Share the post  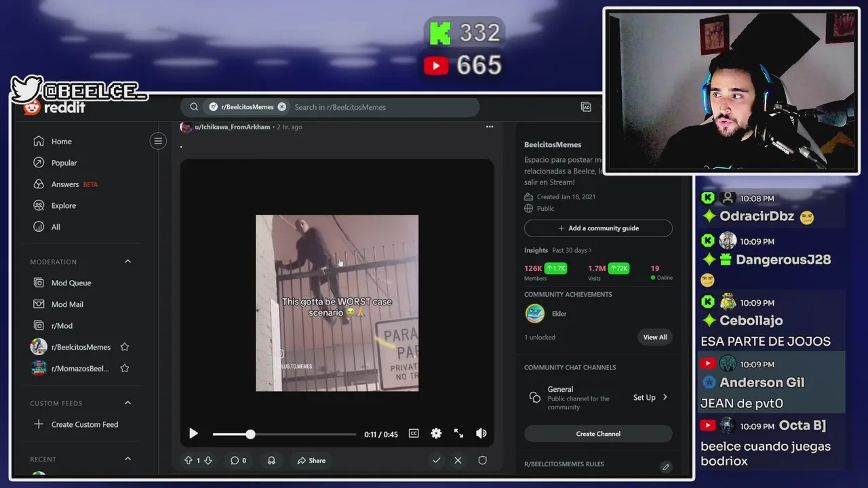click(311, 460)
